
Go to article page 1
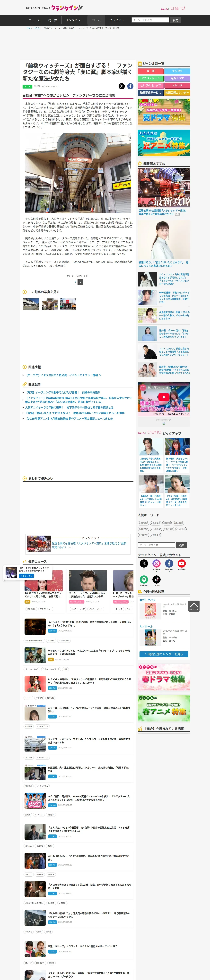click(75, 282)
